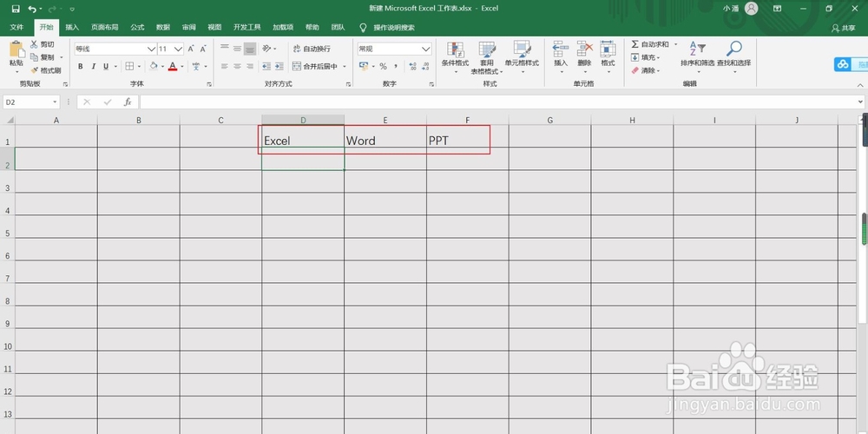Viewport: 868px width, 434px height.
Task: Switch to the 公式 Formulas tab
Action: click(137, 27)
